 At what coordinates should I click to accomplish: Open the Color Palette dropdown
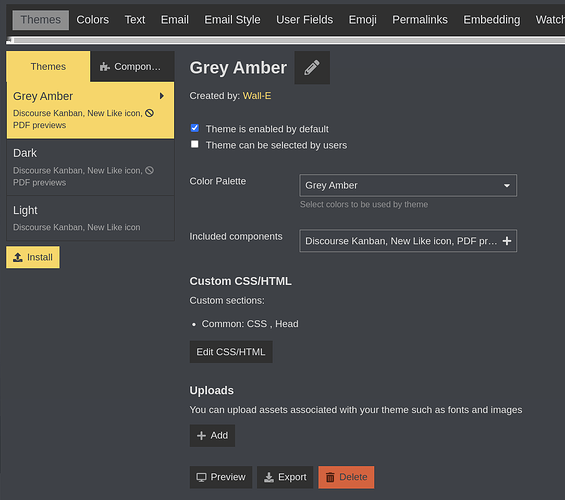point(408,186)
